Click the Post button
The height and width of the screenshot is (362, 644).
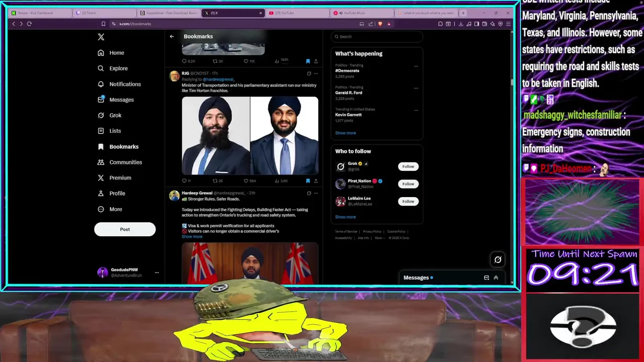[x=125, y=229]
